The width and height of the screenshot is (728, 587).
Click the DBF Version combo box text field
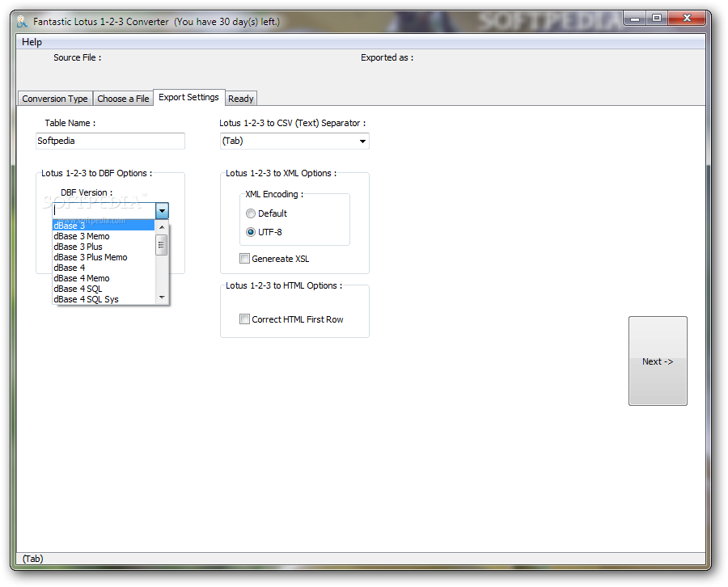tap(104, 211)
